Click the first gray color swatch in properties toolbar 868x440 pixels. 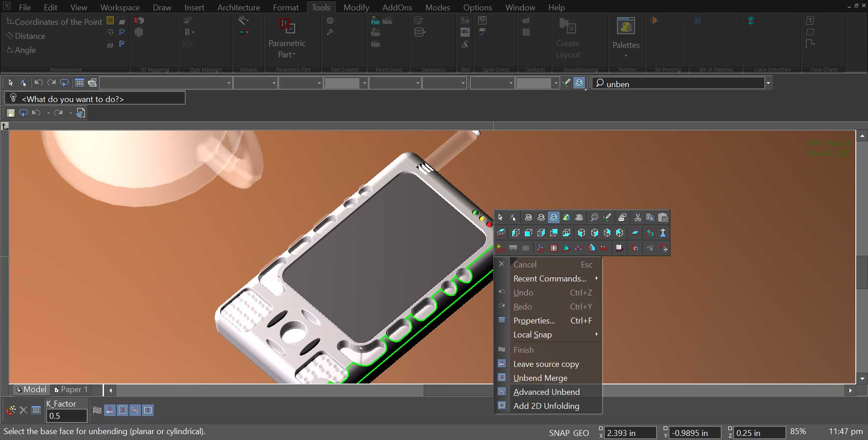342,83
